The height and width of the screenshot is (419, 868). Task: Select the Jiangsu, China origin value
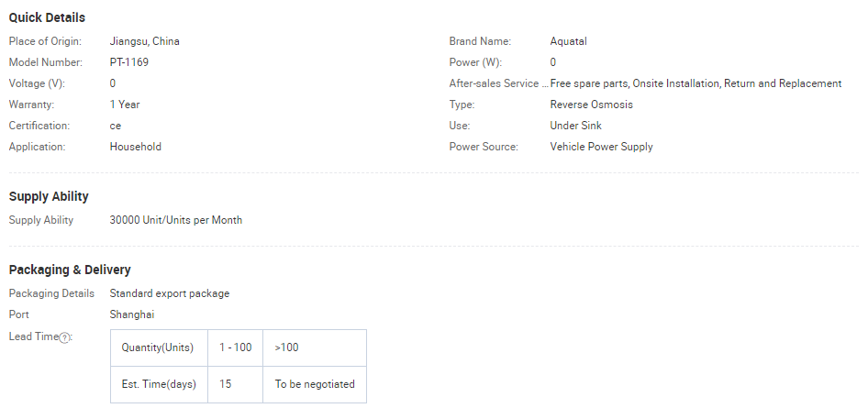point(144,41)
